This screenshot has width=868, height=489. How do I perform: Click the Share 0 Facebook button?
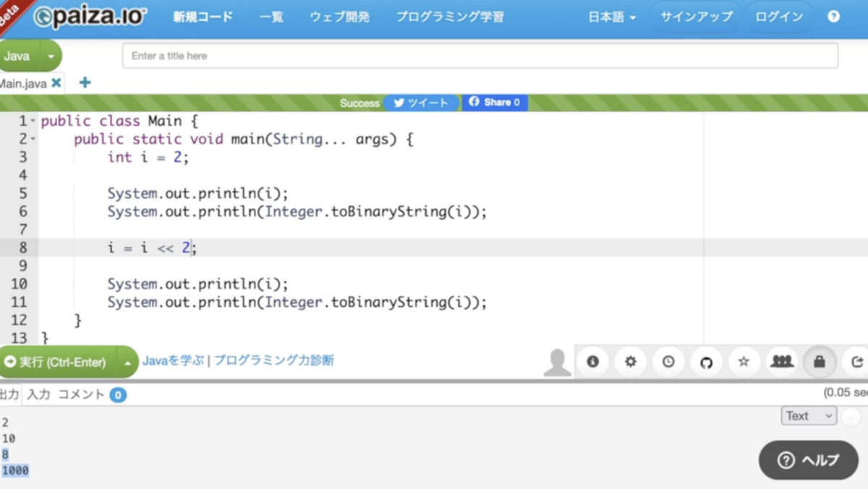point(495,103)
